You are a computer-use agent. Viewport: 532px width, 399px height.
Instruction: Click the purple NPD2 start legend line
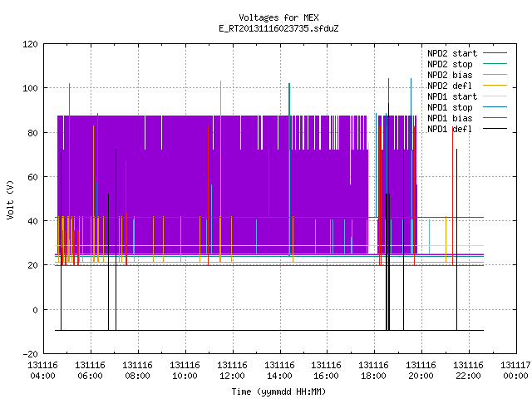pyautogui.click(x=495, y=53)
